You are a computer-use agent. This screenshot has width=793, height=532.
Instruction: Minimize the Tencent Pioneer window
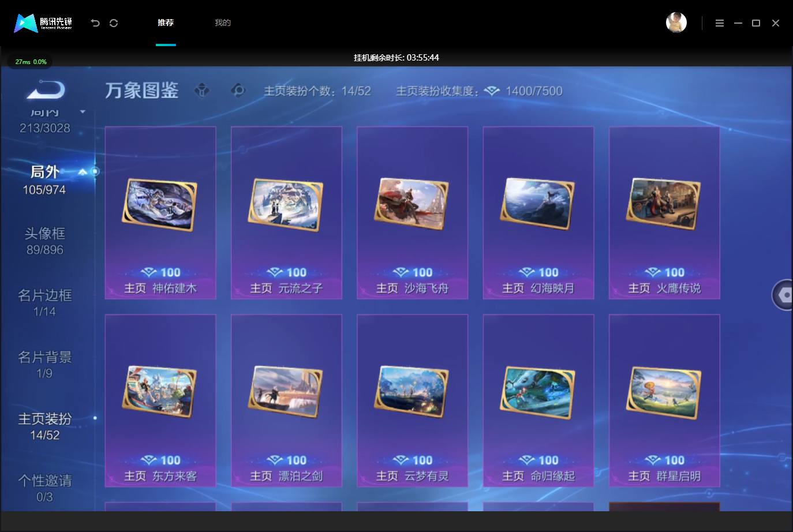pyautogui.click(x=738, y=23)
